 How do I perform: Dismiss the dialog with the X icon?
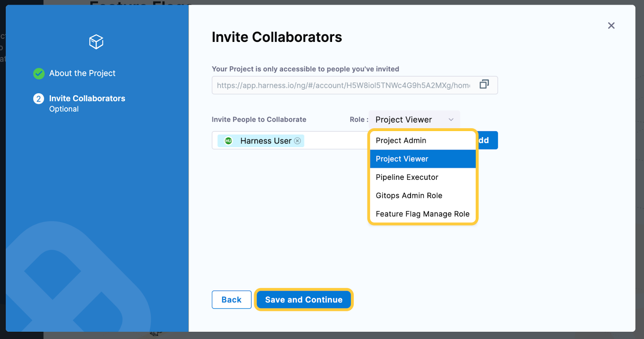[x=611, y=25]
